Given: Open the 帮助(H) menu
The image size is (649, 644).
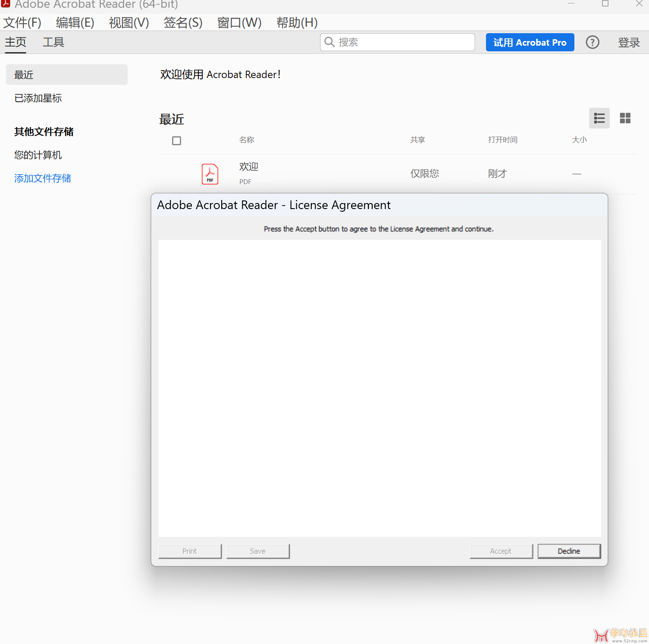Looking at the screenshot, I should [297, 22].
